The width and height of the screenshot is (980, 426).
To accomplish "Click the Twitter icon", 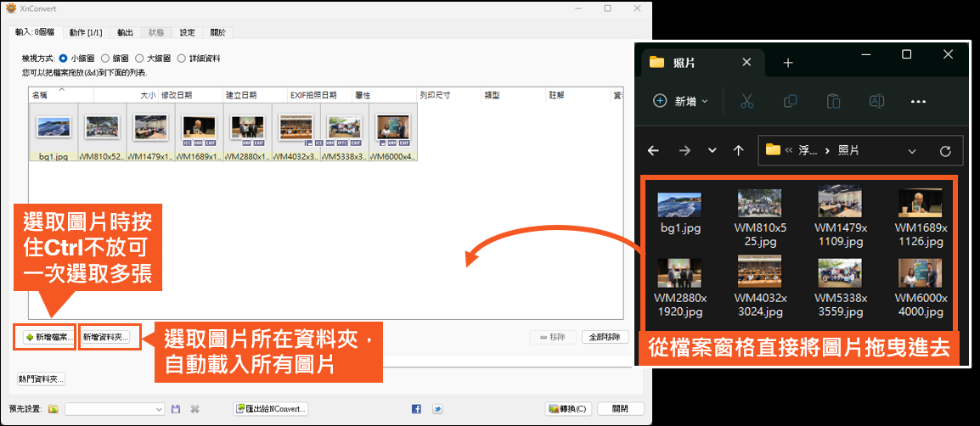I will (437, 409).
